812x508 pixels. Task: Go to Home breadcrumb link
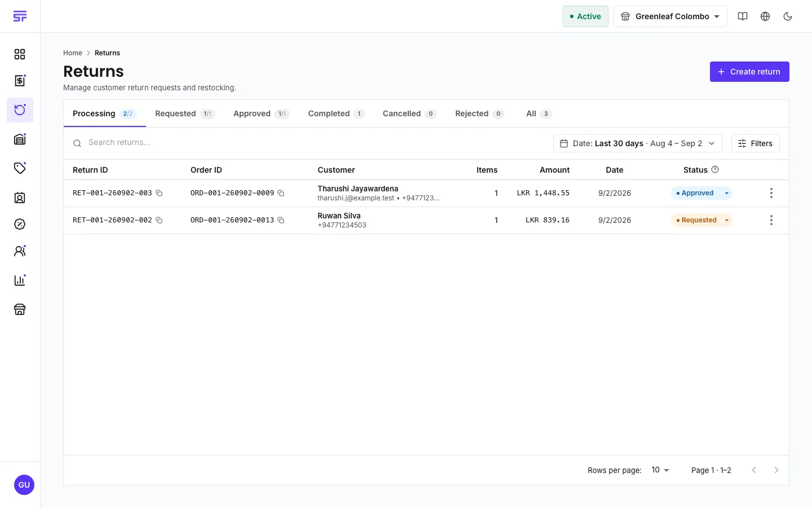73,53
